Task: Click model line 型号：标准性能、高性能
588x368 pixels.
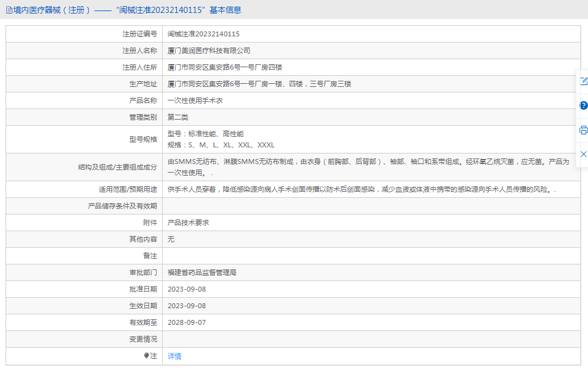Action: pyautogui.click(x=205, y=134)
